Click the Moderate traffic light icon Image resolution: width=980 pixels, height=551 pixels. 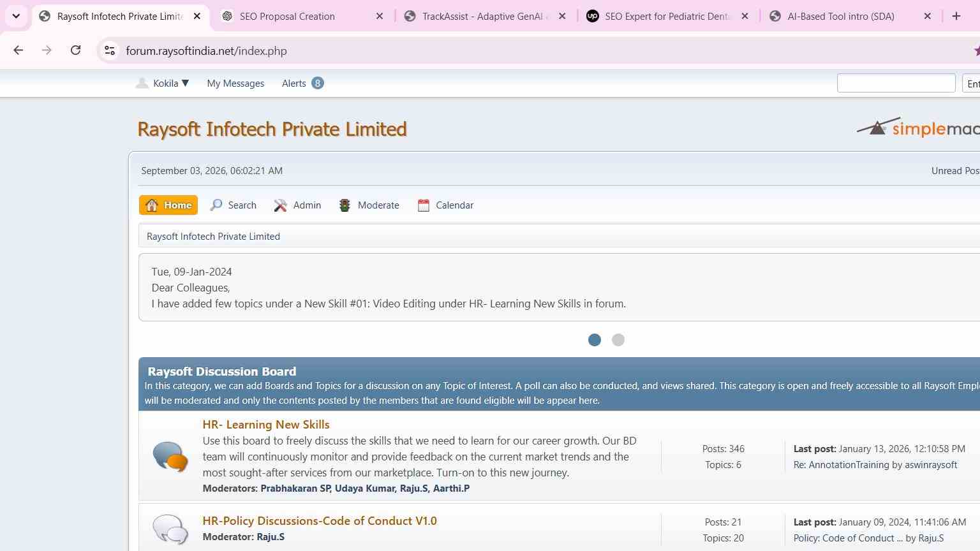pyautogui.click(x=345, y=205)
